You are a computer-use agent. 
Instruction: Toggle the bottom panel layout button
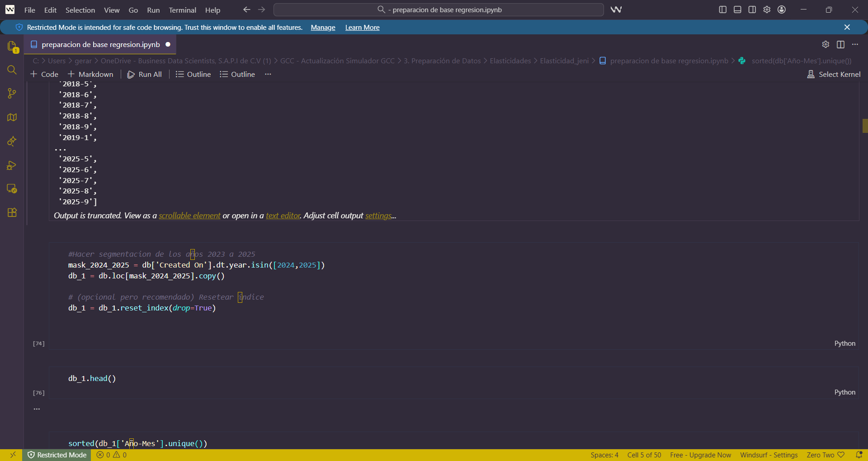coord(737,9)
